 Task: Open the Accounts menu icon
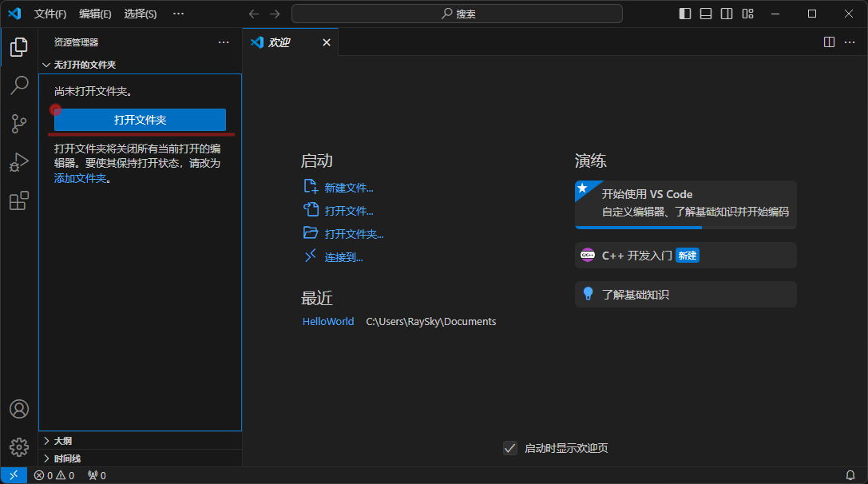coord(19,409)
